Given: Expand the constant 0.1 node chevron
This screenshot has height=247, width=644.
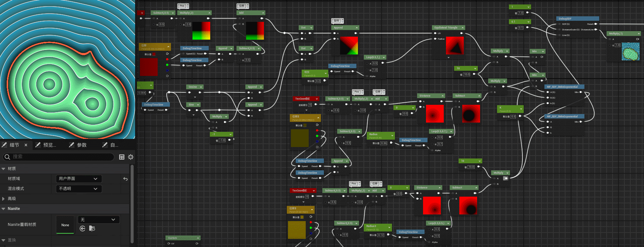Looking at the screenshot, I should [x=529, y=21].
